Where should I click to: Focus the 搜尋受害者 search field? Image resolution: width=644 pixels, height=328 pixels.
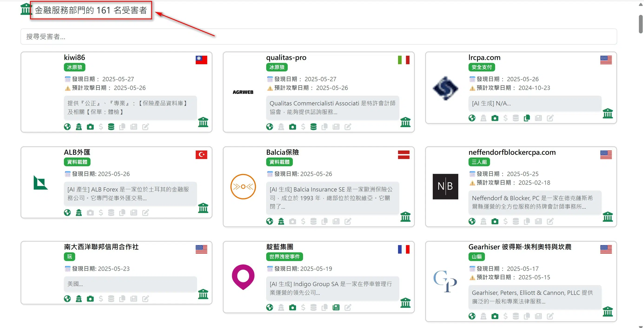tap(318, 37)
